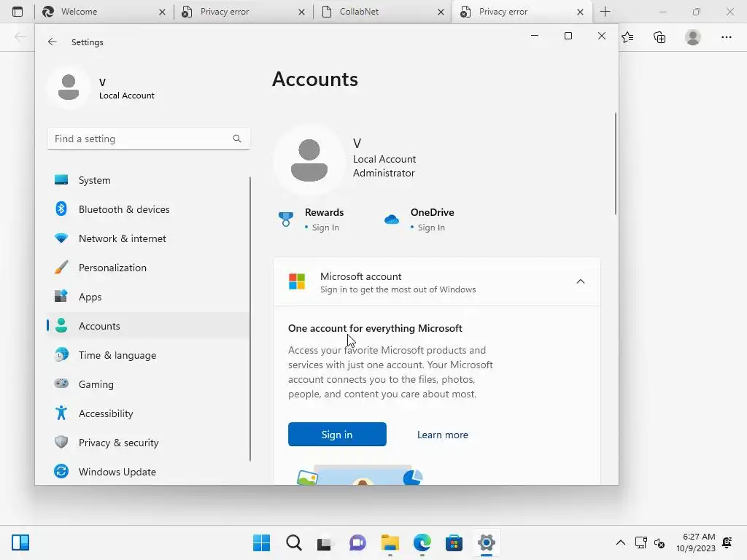
Task: Open Bluetooth & devices settings
Action: pyautogui.click(x=148, y=209)
